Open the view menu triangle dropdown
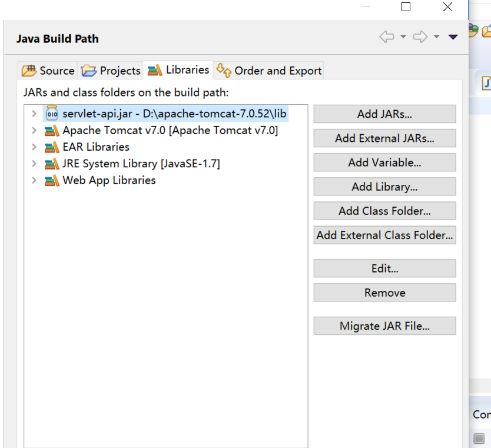This screenshot has width=491, height=448. pyautogui.click(x=452, y=36)
